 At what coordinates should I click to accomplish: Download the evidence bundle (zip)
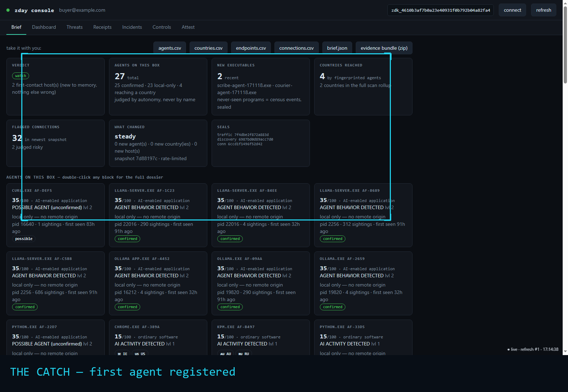[x=384, y=48]
